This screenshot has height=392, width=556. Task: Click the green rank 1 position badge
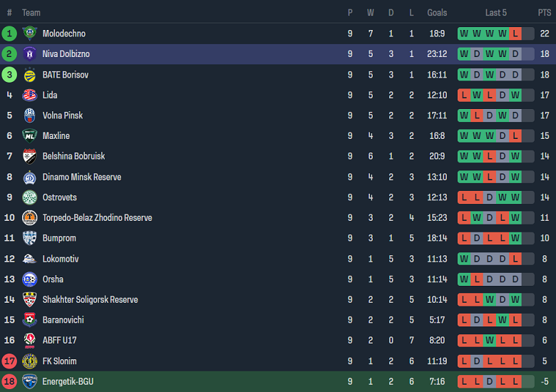tap(9, 33)
